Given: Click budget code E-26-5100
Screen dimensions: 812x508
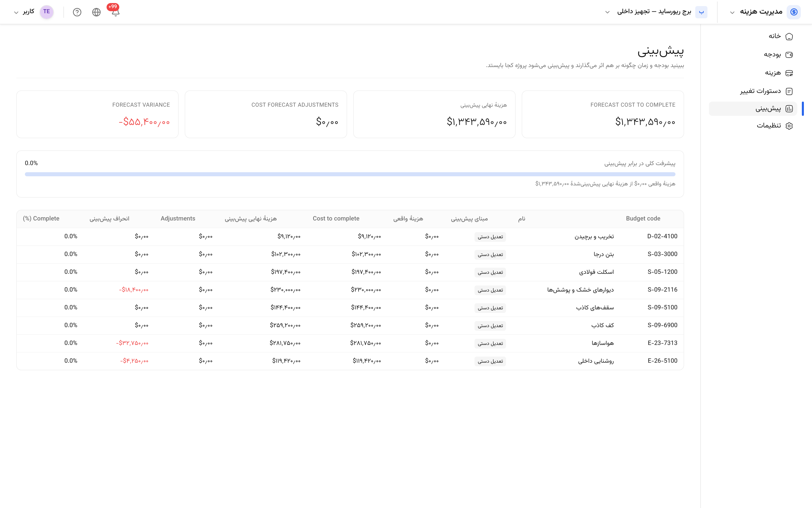Looking at the screenshot, I should (x=662, y=361).
